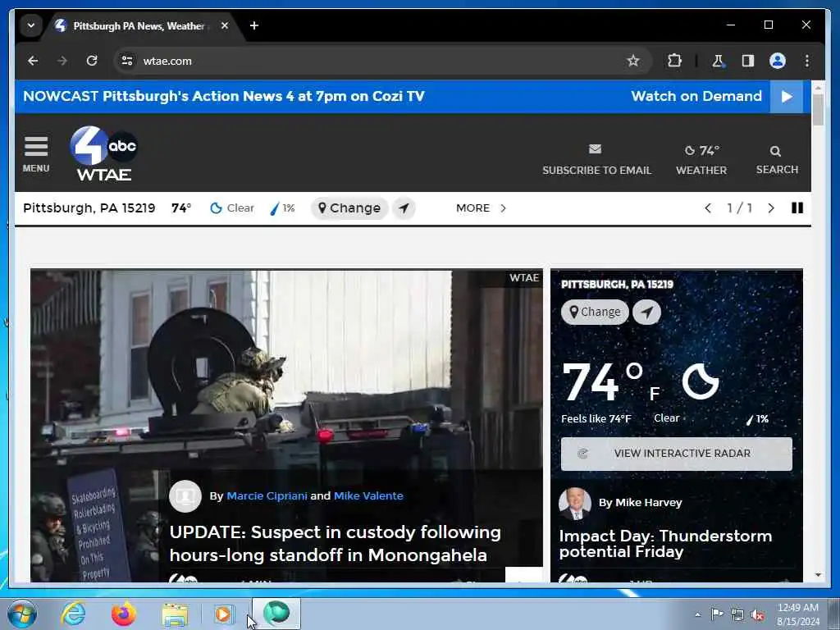Viewport: 840px width, 630px height.
Task: Launch Firefox from the taskbar
Action: click(x=124, y=614)
